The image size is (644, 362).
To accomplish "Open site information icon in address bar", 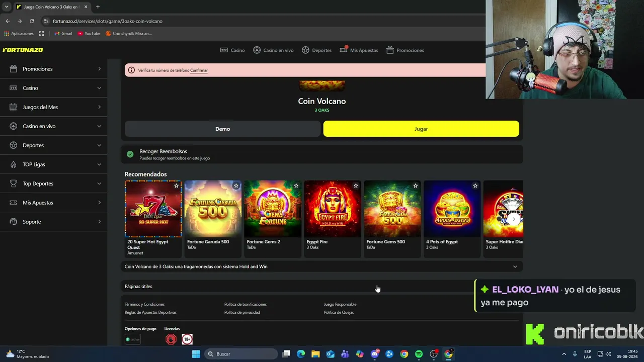I will point(46,21).
